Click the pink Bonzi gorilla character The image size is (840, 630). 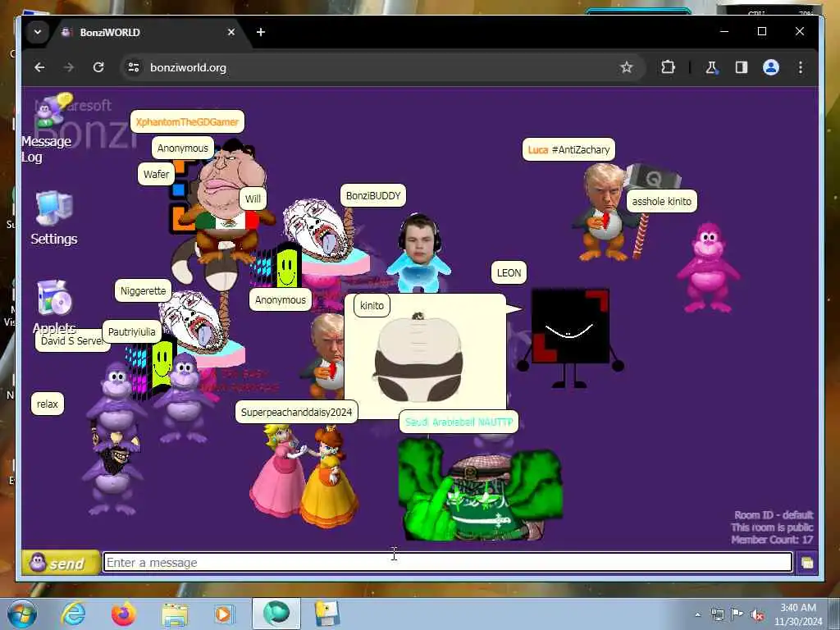click(708, 268)
